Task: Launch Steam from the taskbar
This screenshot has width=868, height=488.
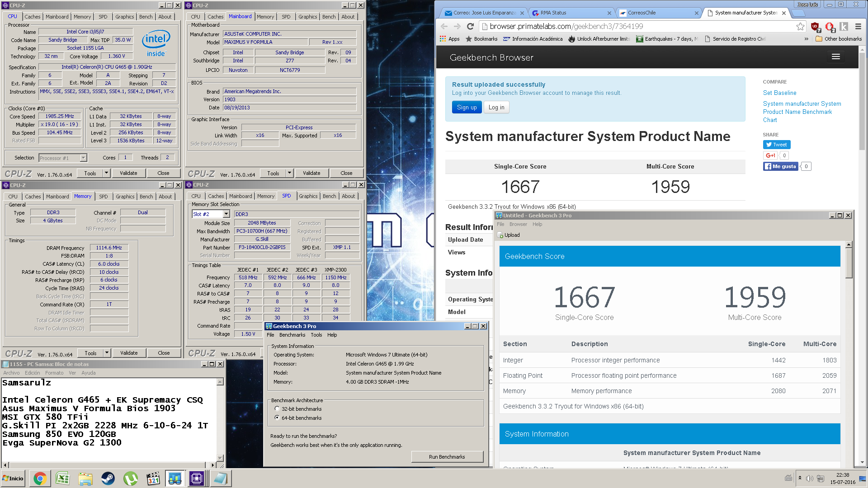Action: point(108,479)
